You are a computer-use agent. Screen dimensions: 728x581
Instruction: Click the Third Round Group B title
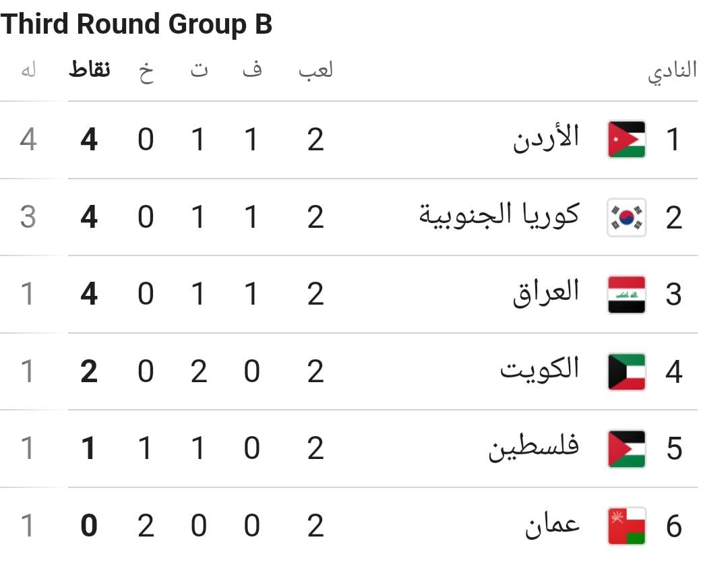click(x=136, y=24)
